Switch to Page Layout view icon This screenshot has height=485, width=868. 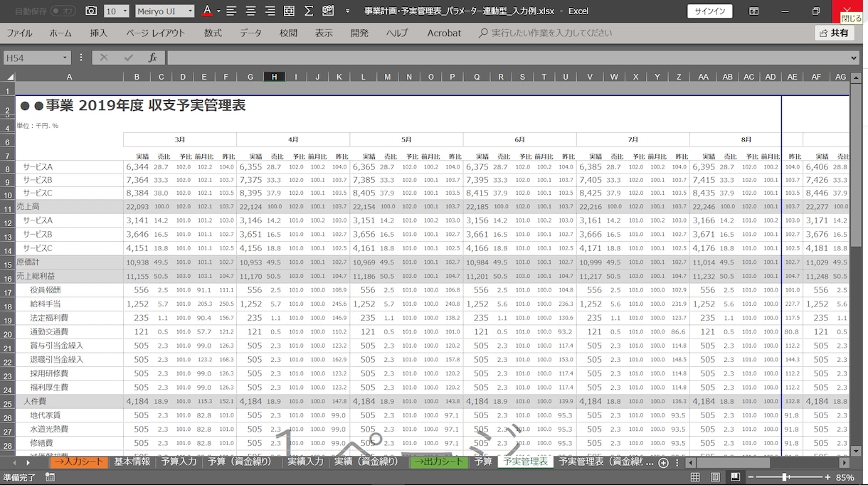point(715,477)
